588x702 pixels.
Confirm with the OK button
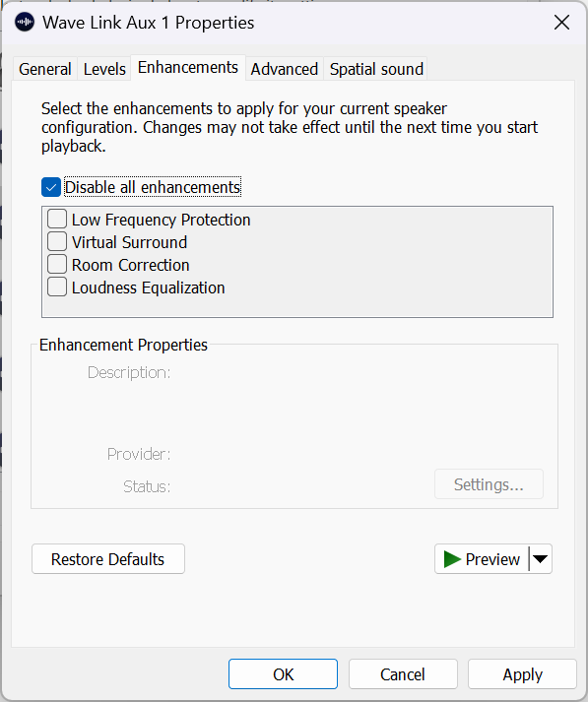[283, 674]
